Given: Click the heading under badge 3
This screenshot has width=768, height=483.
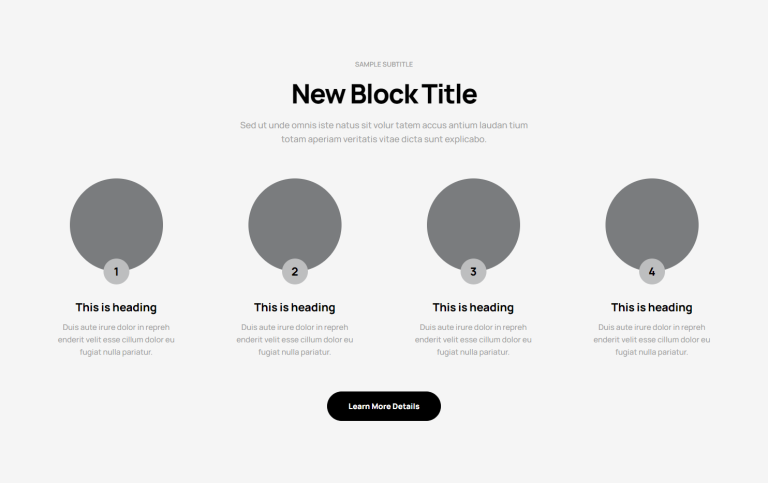Looking at the screenshot, I should point(473,308).
